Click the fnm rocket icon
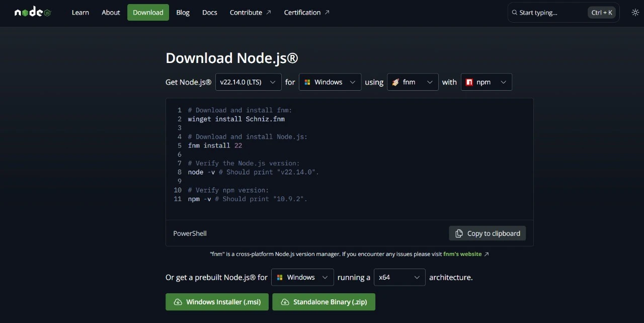 [x=395, y=82]
